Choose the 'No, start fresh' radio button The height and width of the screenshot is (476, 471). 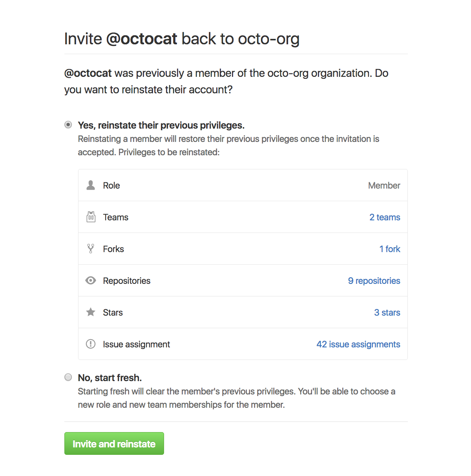[x=68, y=377]
